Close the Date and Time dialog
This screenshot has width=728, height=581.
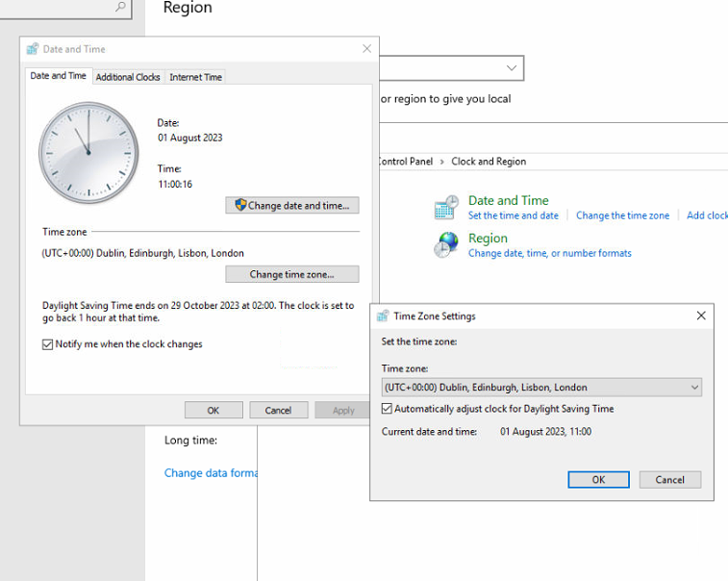tap(366, 49)
